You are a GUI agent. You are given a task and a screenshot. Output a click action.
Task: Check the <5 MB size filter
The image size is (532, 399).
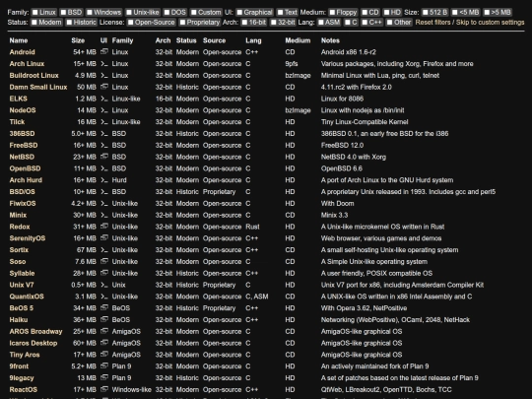pos(455,13)
